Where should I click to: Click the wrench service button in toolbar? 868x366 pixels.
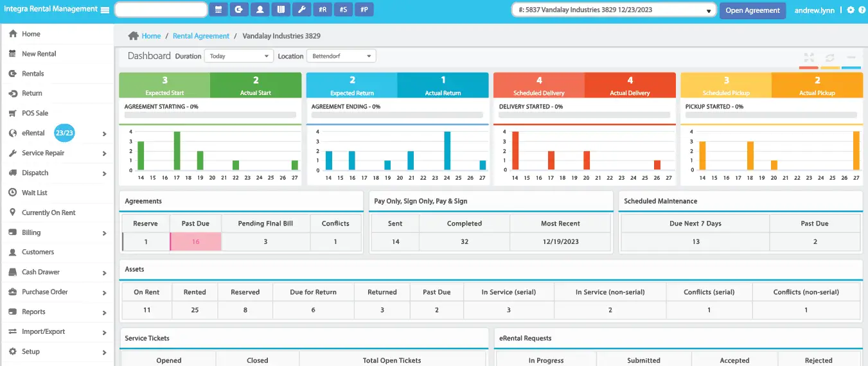coord(301,10)
